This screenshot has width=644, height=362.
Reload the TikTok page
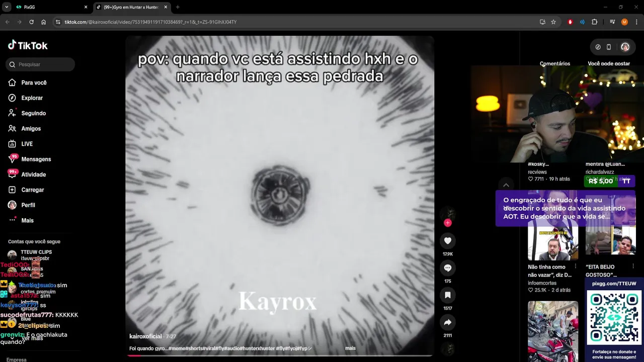pos(31,22)
